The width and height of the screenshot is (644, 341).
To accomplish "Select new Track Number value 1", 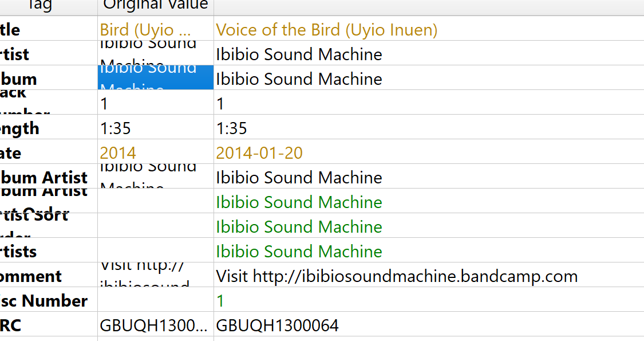I will pyautogui.click(x=220, y=104).
